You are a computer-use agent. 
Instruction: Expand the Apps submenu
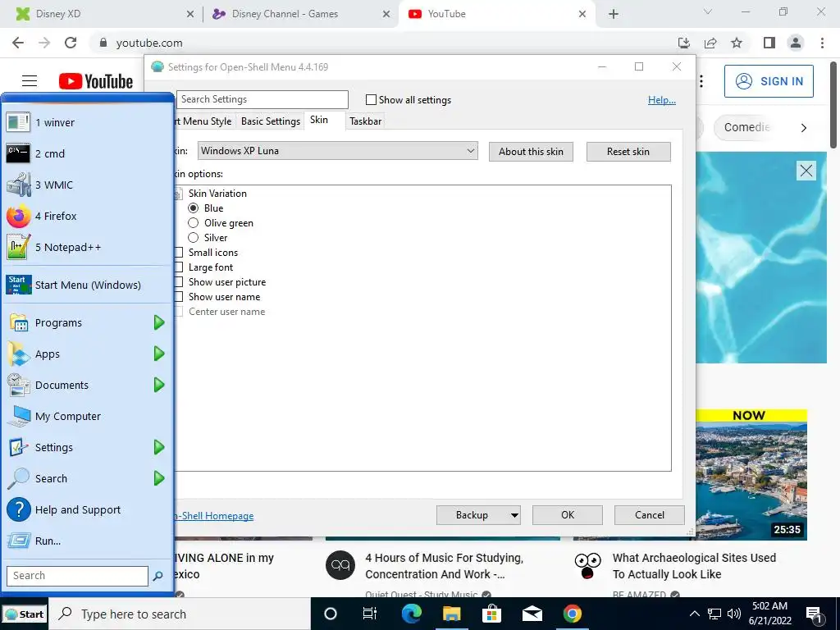click(x=159, y=354)
